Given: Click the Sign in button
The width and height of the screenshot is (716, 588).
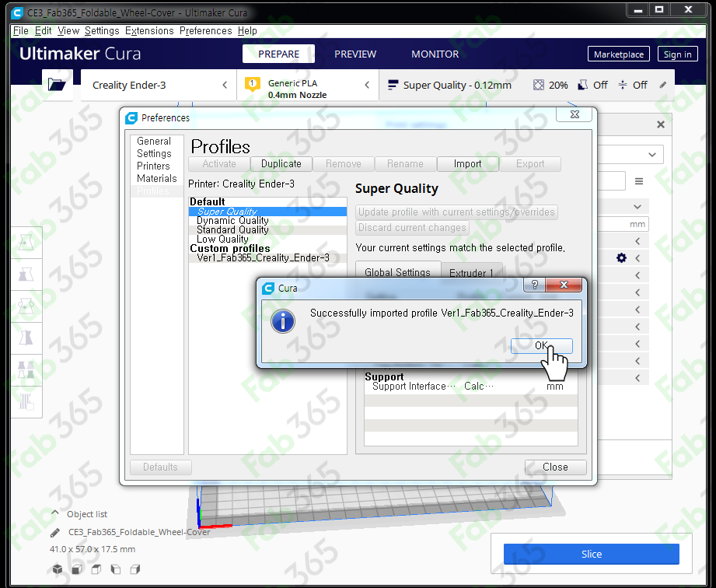Looking at the screenshot, I should pos(678,54).
